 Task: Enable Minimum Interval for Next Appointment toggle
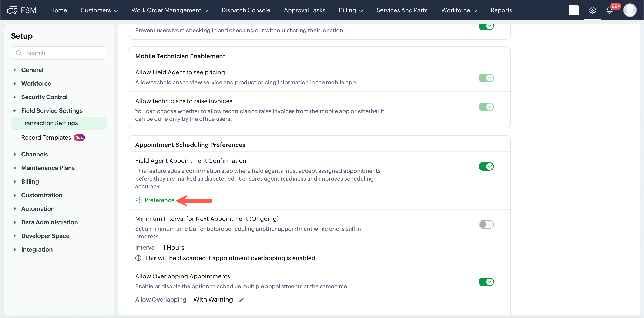[486, 224]
